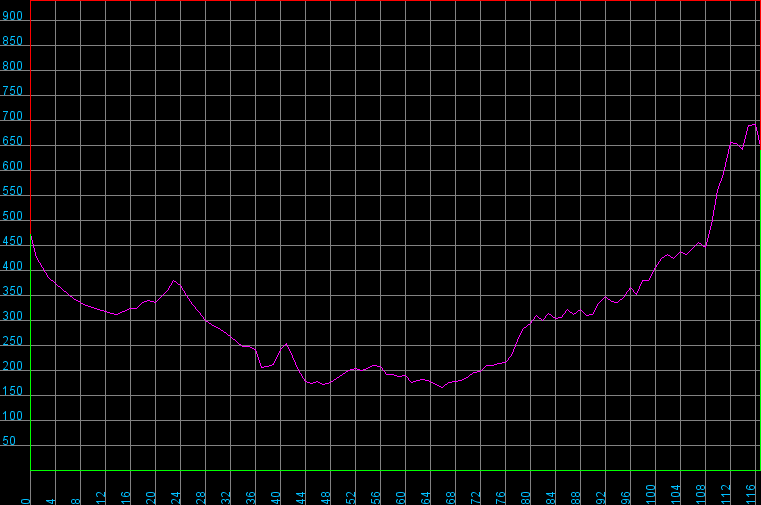Click the 116 horizontal axis label
The image size is (761, 505).
point(751,495)
